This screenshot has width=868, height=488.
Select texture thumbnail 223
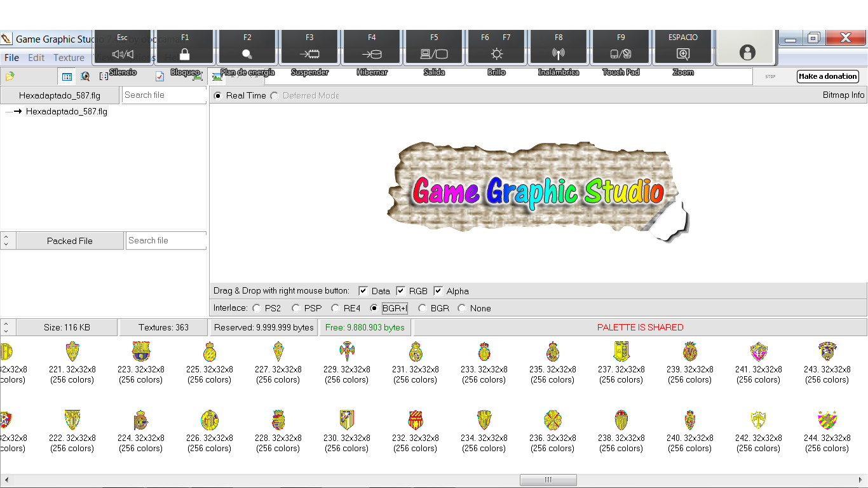(141, 351)
